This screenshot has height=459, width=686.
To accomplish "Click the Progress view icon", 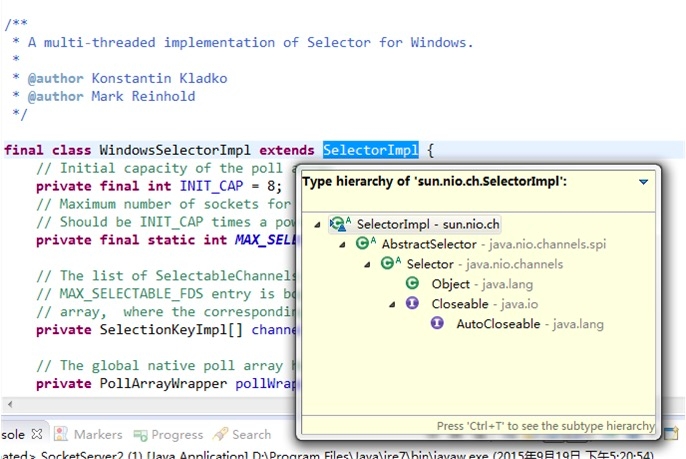I will pyautogui.click(x=141, y=435).
